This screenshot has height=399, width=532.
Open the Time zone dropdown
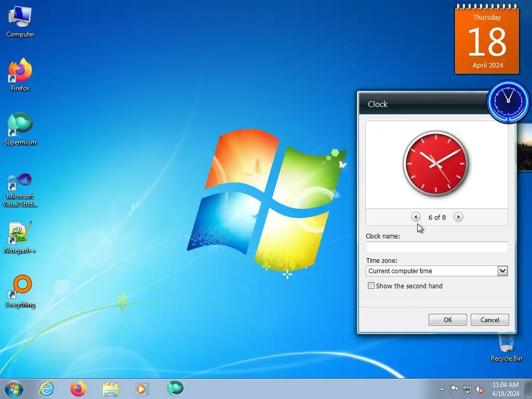click(x=502, y=271)
